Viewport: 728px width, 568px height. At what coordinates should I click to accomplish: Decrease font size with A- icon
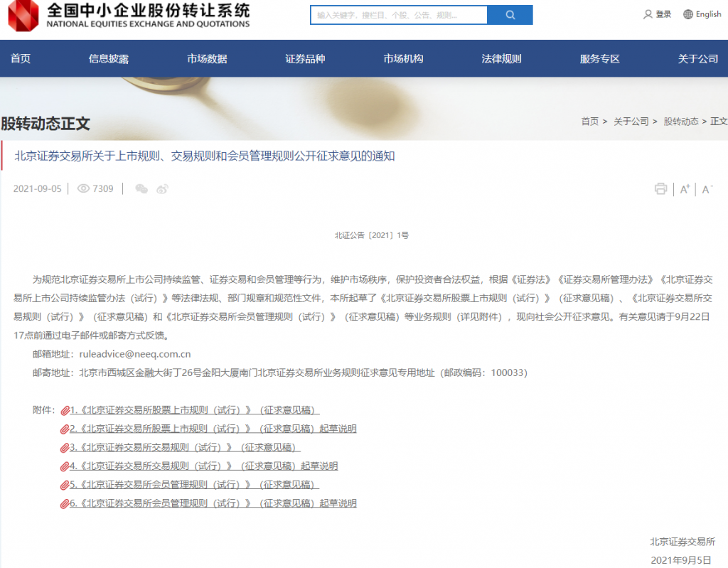point(707,189)
